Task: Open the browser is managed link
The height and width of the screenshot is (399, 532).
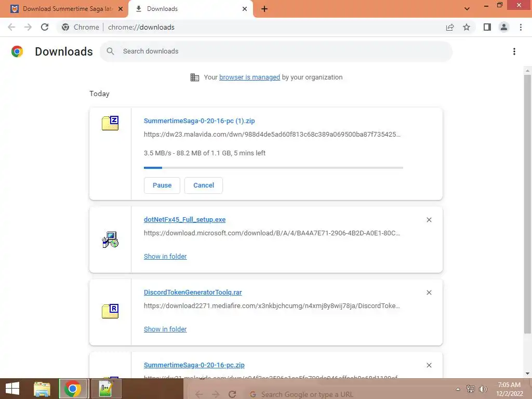Action: point(250,77)
